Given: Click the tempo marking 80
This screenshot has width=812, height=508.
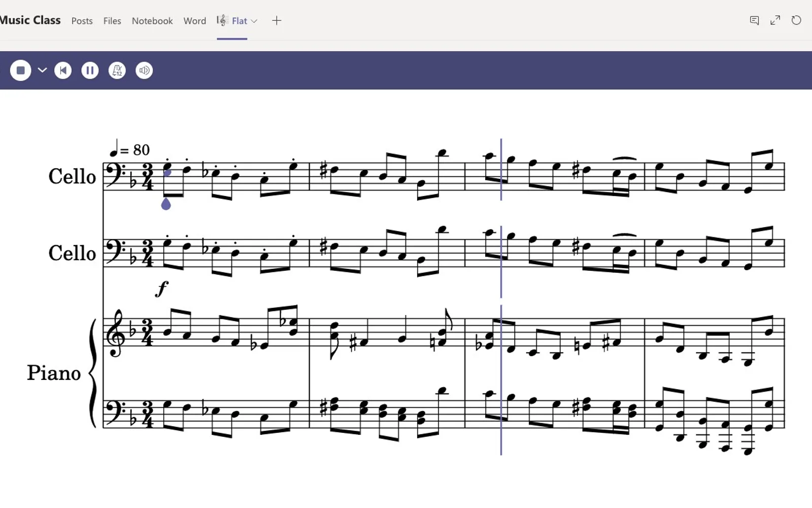Looking at the screenshot, I should point(141,150).
